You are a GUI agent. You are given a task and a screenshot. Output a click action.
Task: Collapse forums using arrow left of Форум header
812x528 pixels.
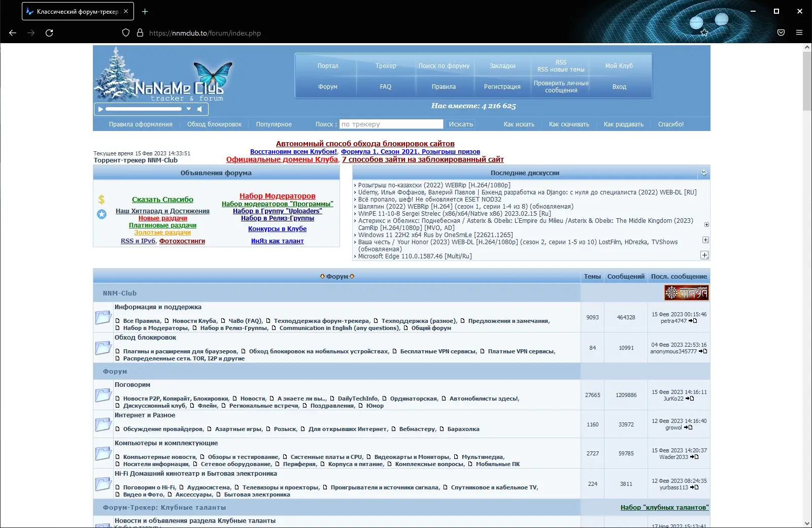pyautogui.click(x=322, y=277)
